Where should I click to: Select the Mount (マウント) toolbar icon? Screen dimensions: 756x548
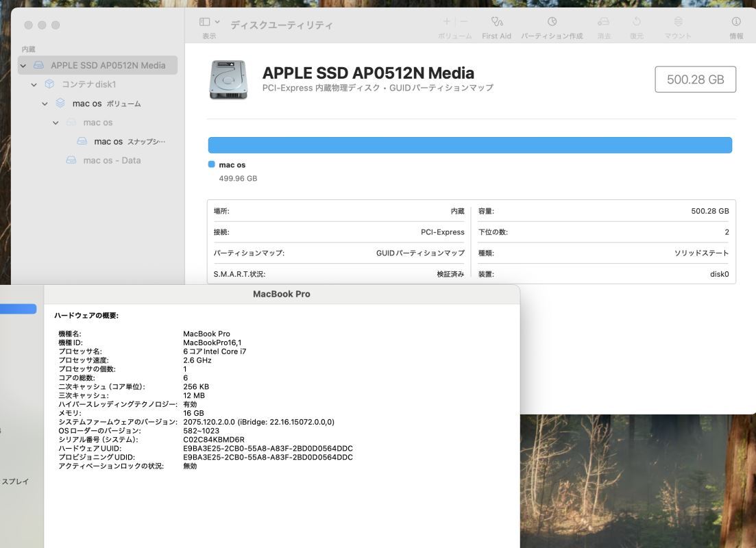tap(678, 21)
